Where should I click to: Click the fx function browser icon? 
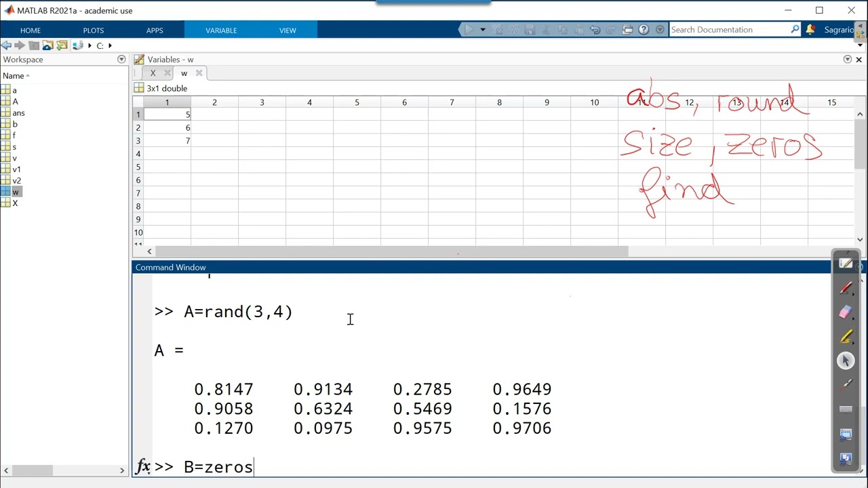pyautogui.click(x=143, y=466)
